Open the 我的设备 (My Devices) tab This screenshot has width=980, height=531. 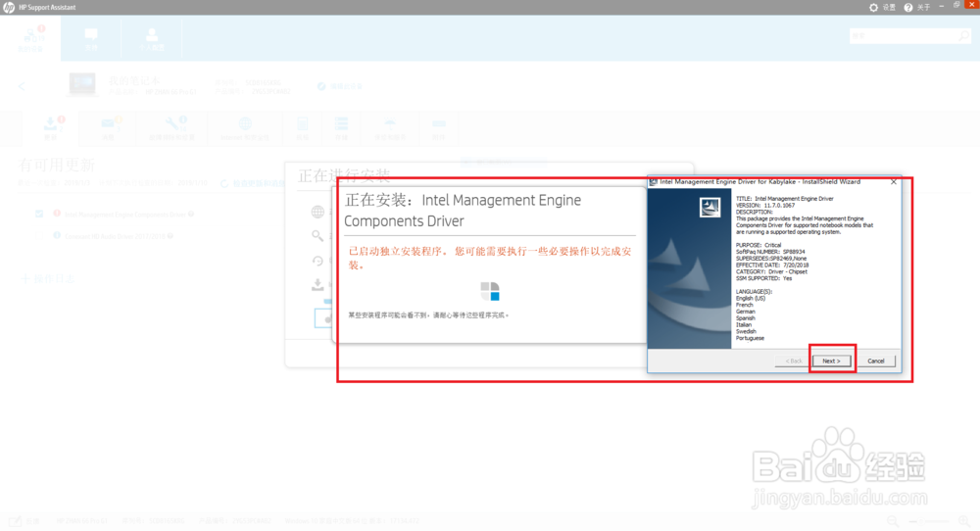(30, 39)
